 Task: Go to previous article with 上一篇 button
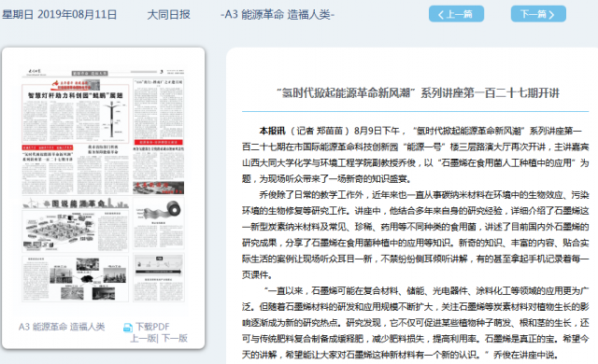click(x=456, y=14)
